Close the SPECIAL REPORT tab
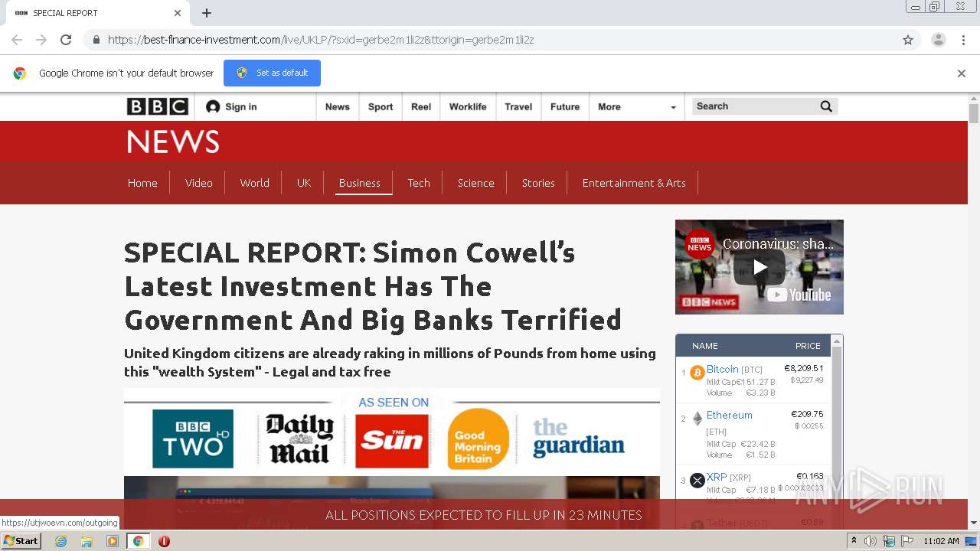 click(178, 13)
